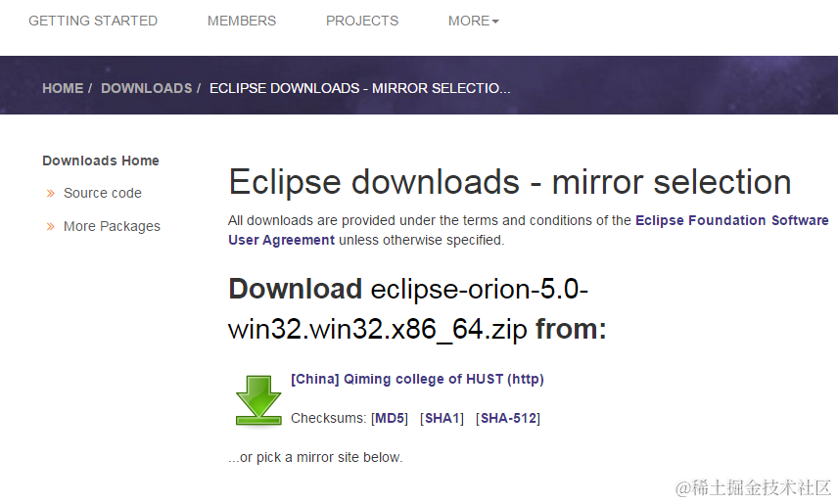This screenshot has width=838, height=504.
Task: Go to the Projects navigation item
Action: click(x=362, y=21)
